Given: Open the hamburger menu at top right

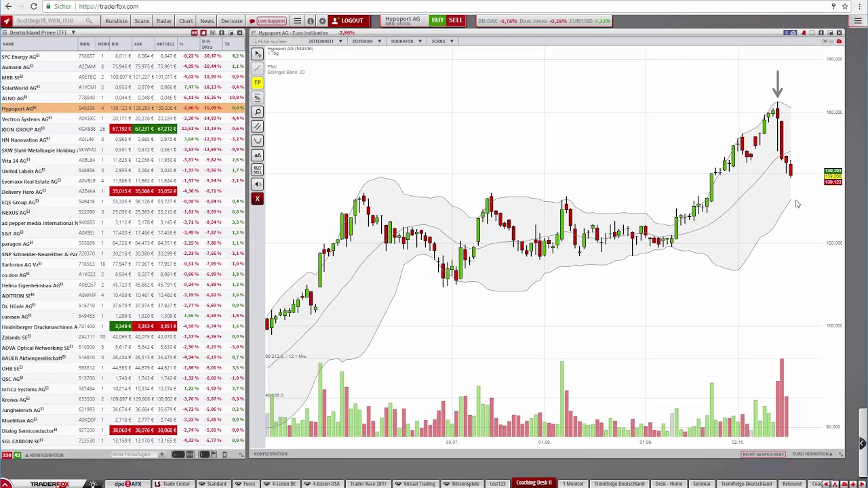Looking at the screenshot, I should point(858,21).
